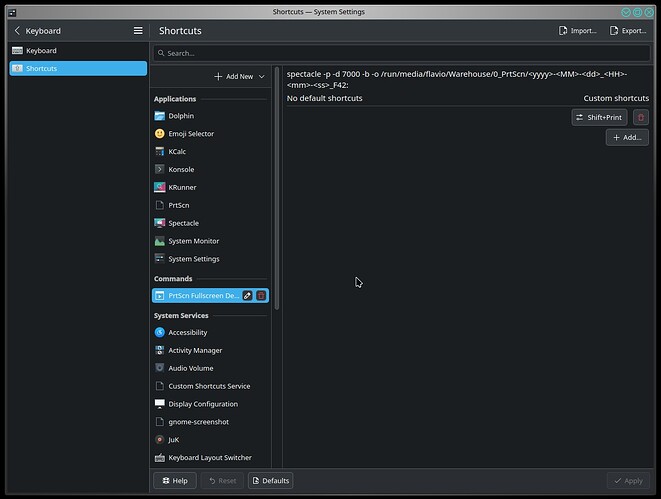Select the Konsole terminal icon
The height and width of the screenshot is (499, 661).
(159, 169)
